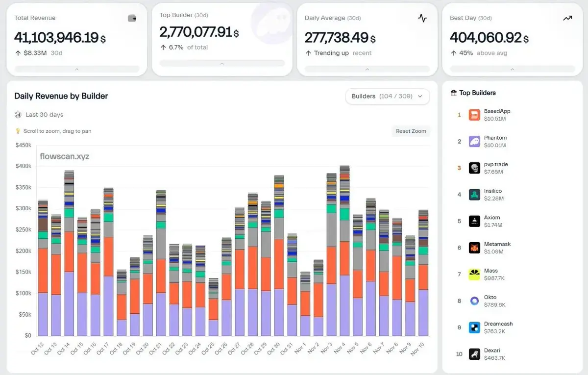Open the Axiom triangle icon
588x375 pixels.
tap(474, 221)
